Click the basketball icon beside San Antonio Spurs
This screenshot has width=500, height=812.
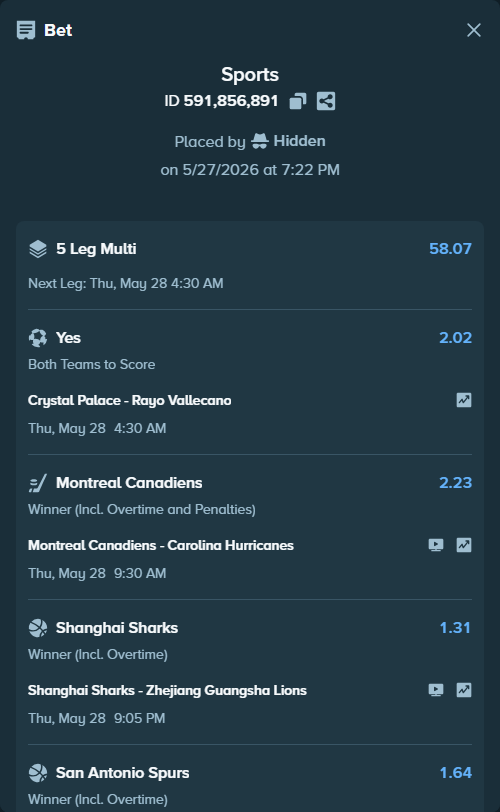(38, 773)
